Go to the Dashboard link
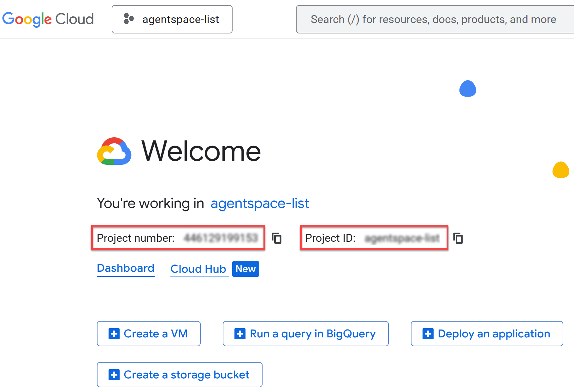Image resolution: width=574 pixels, height=392 pixels. (x=126, y=268)
